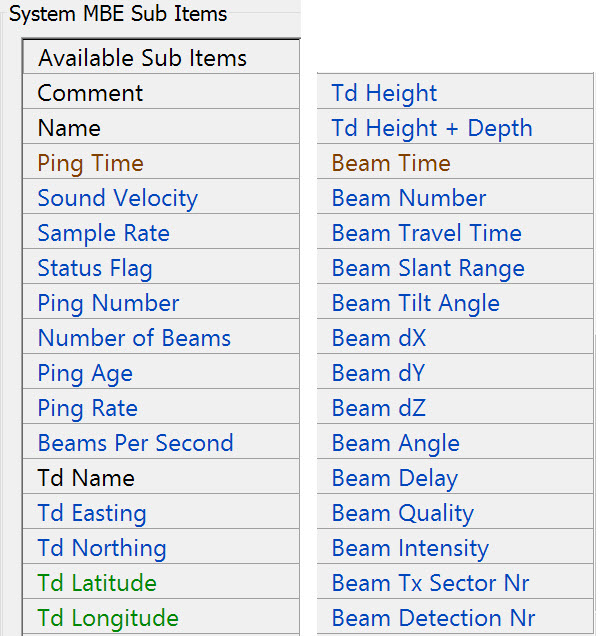Click the Available Sub Items header

coord(143,58)
